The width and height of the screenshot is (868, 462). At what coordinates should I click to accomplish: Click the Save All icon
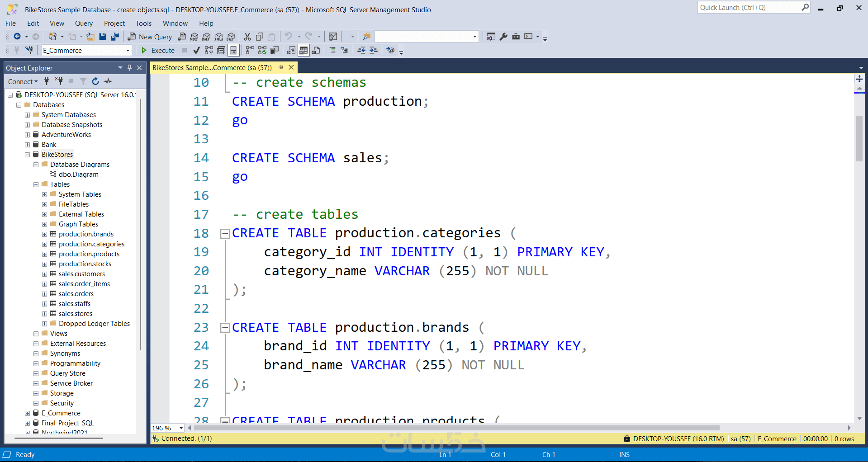[x=115, y=37]
